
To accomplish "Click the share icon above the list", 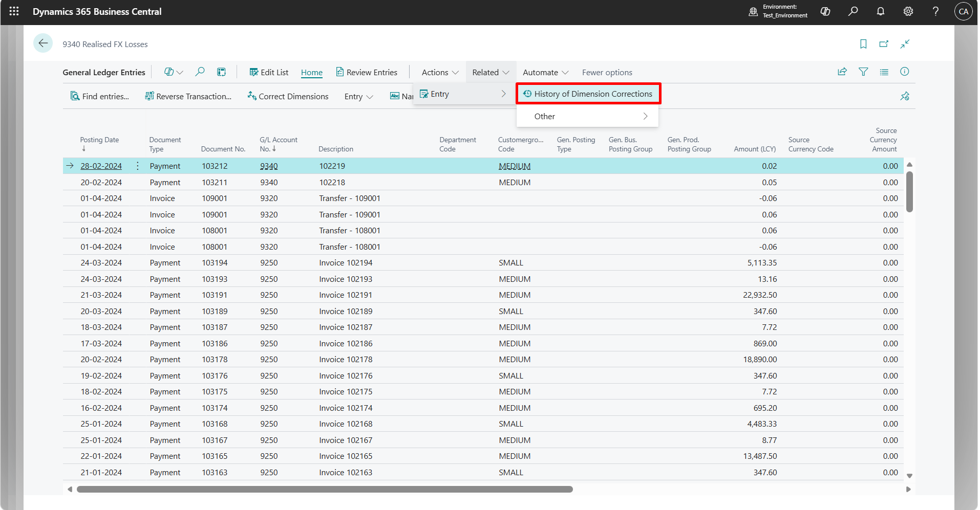I will click(842, 72).
